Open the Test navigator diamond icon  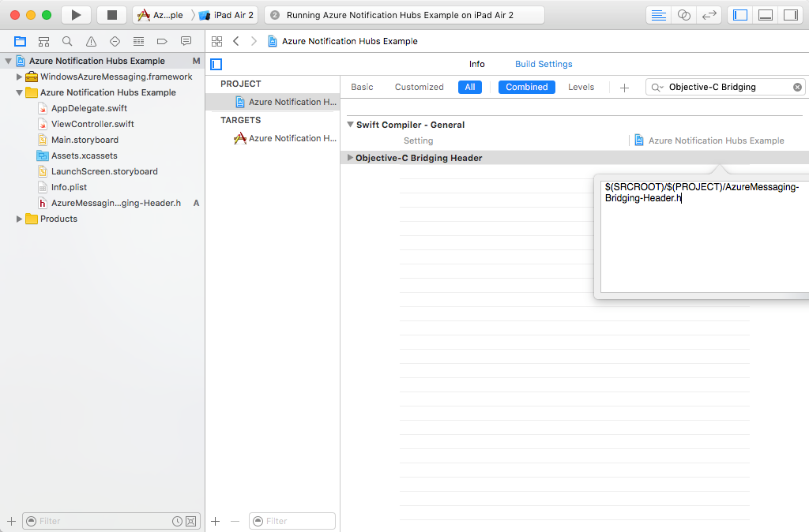click(x=115, y=41)
